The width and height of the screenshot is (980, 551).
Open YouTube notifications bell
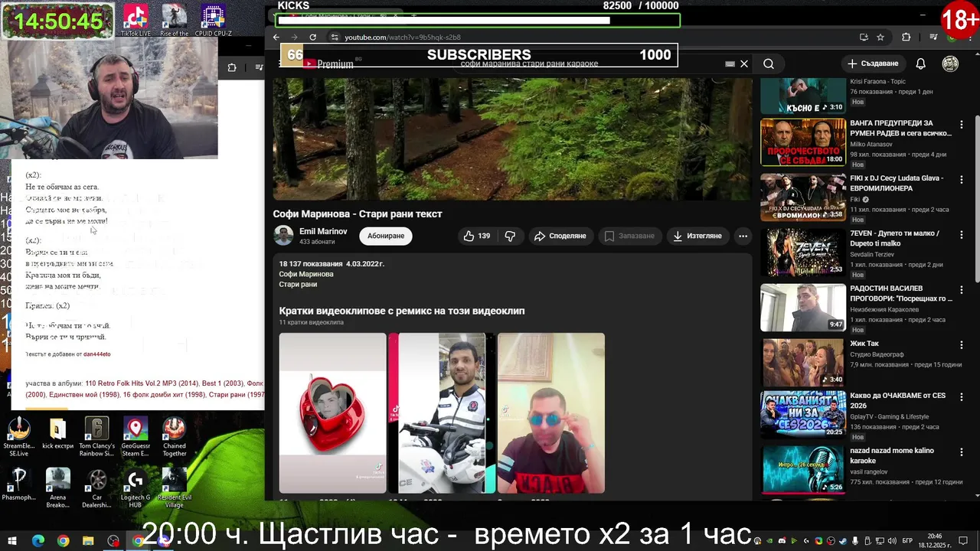921,64
